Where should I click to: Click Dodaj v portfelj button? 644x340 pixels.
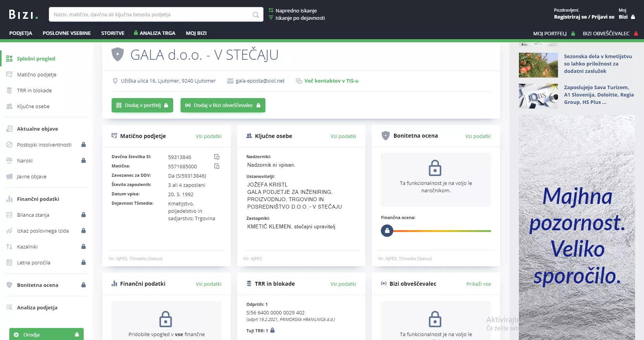tap(142, 105)
